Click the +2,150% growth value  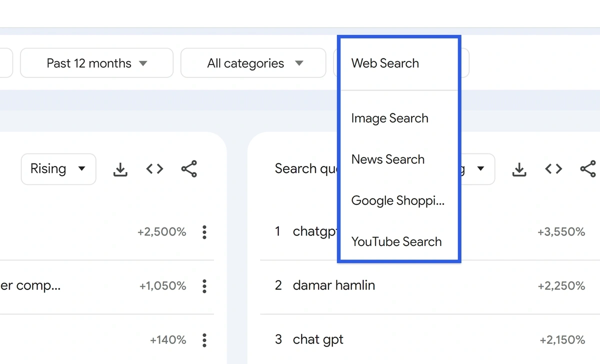[562, 340]
